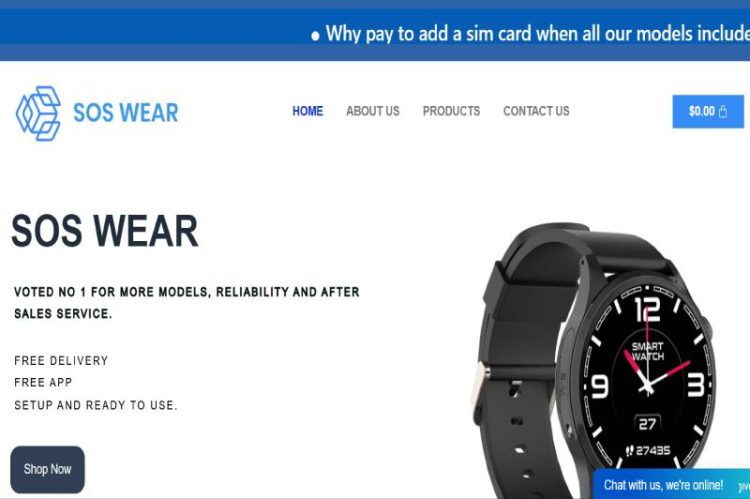Viewport: 750px width, 499px height.
Task: Click the 'Voted No 1' tagline text
Action: pyautogui.click(x=187, y=302)
